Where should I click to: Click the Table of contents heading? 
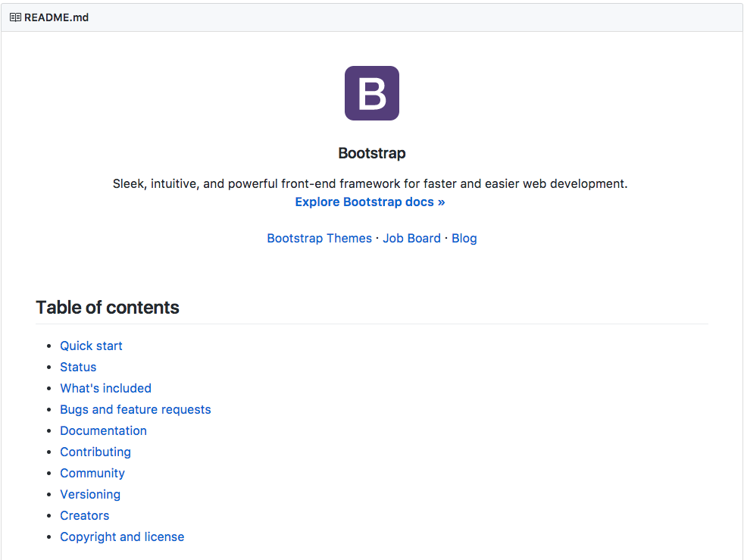tap(108, 308)
